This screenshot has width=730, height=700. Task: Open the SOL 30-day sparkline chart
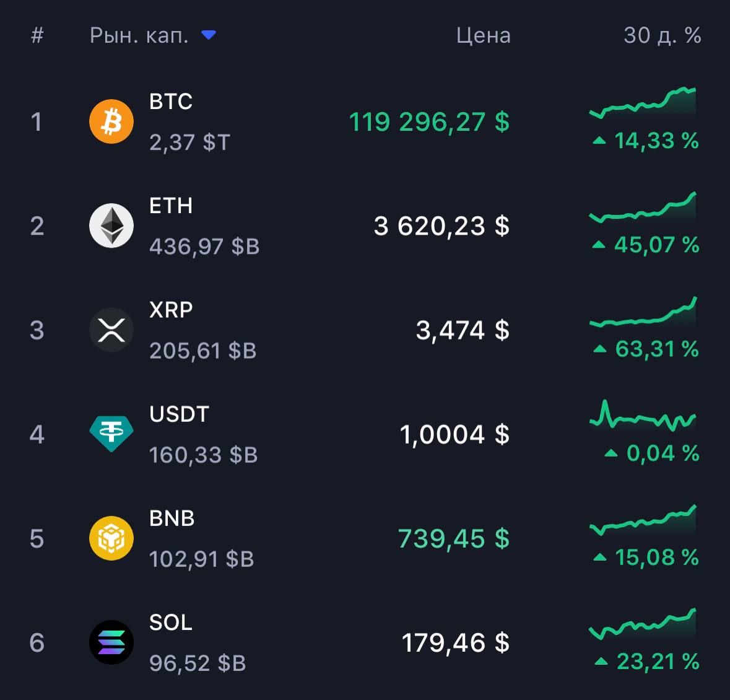(x=643, y=624)
